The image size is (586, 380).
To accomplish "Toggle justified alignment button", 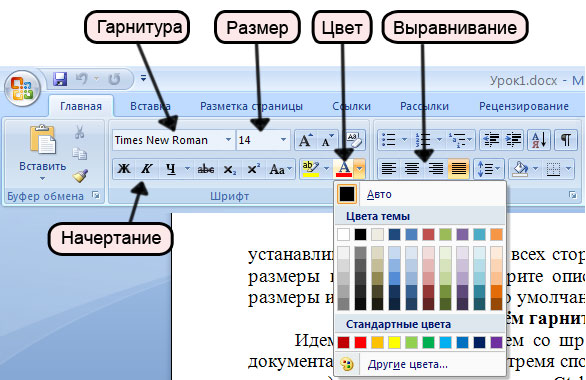I will pos(459,169).
